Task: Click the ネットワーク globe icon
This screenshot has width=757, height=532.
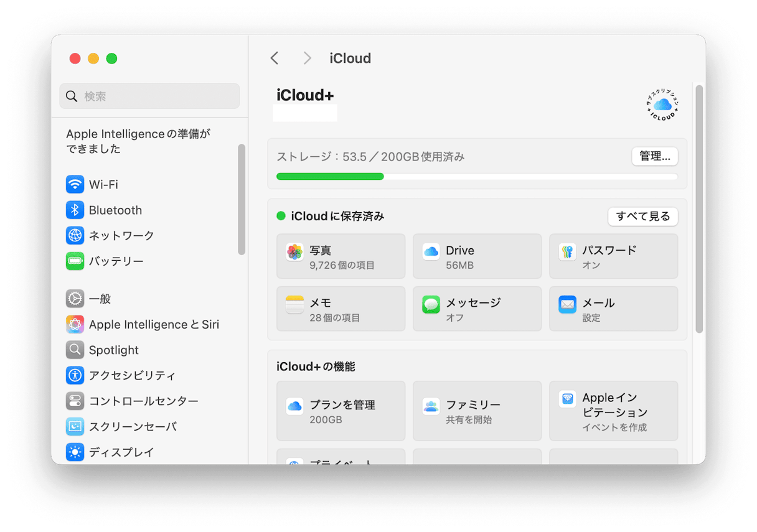Action: [x=75, y=235]
